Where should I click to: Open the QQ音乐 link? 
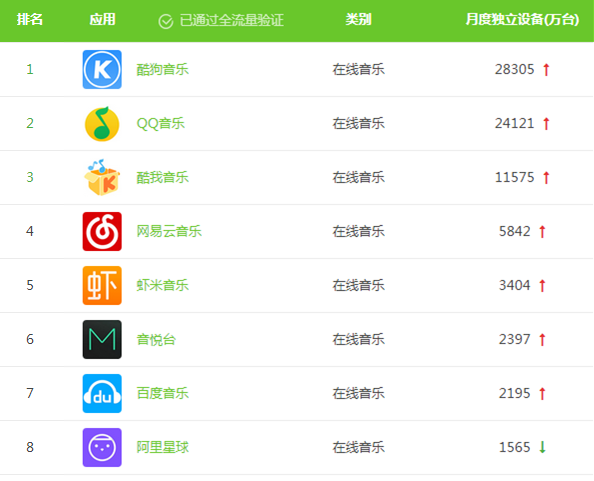[x=161, y=123]
